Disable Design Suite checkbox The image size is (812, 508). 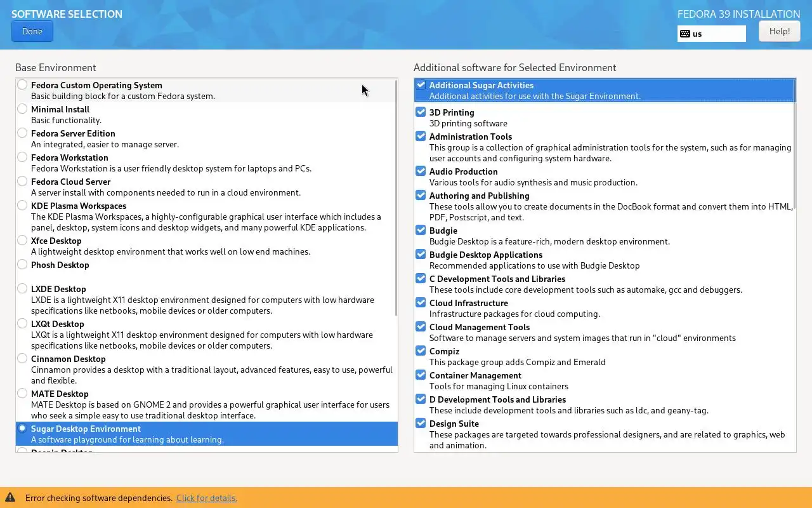coord(421,423)
